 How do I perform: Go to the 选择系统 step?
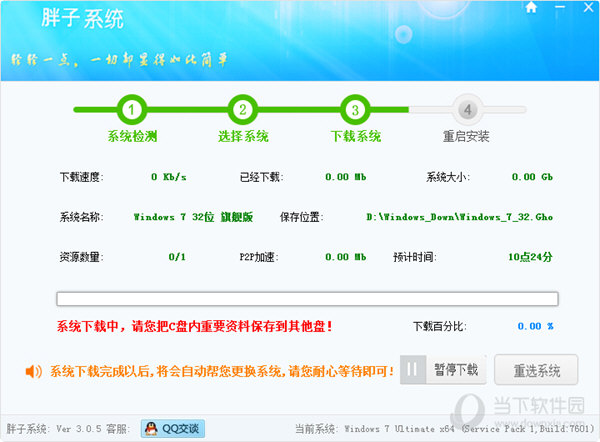pos(242,136)
